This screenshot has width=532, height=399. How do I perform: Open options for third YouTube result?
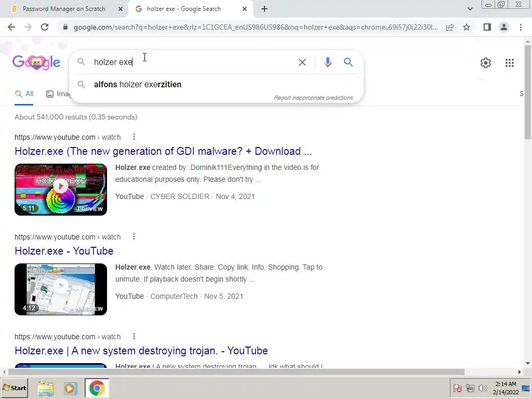coord(134,336)
